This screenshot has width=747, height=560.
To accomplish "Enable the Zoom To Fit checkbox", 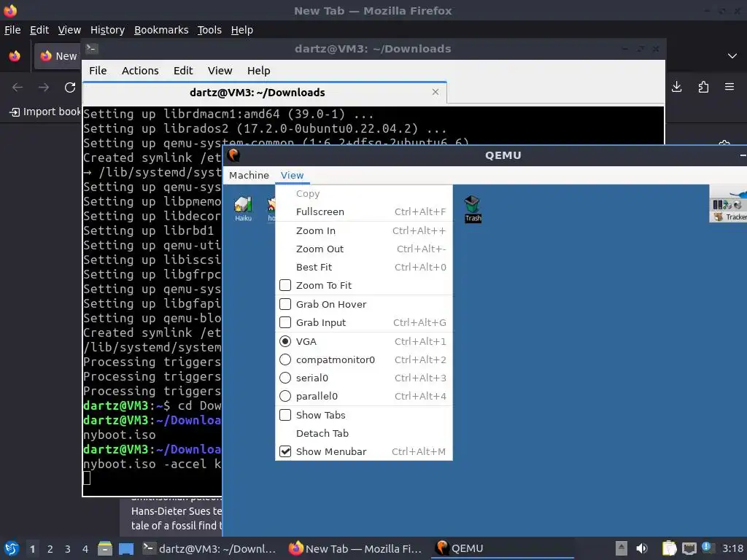I will tap(285, 285).
